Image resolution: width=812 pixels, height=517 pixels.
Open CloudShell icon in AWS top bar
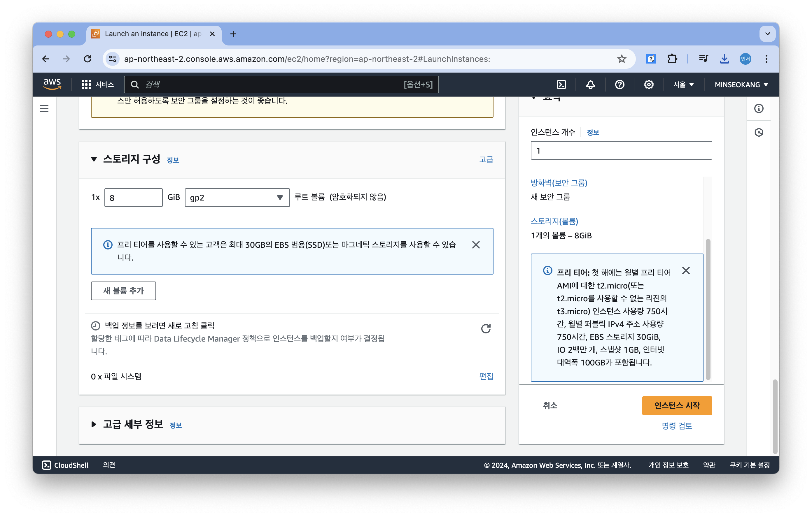pyautogui.click(x=561, y=85)
